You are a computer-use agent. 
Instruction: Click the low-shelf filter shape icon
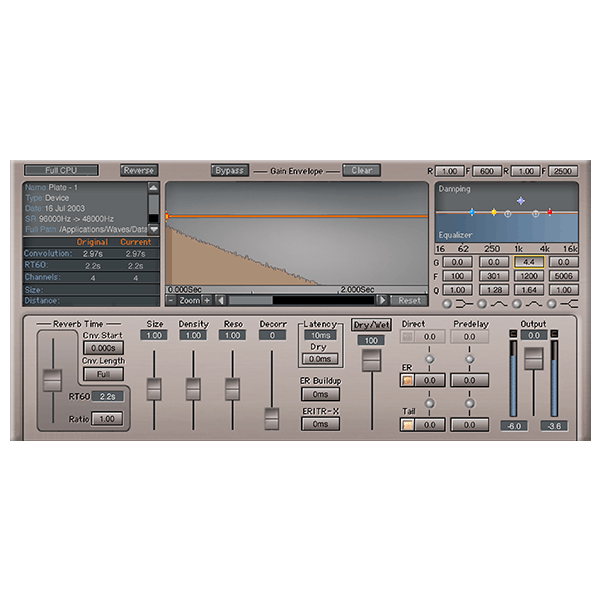coord(464,304)
